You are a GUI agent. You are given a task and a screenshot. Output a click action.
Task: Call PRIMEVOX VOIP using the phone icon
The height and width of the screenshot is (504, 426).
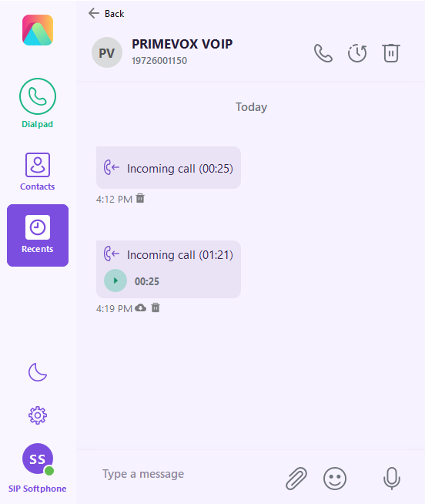(x=323, y=53)
